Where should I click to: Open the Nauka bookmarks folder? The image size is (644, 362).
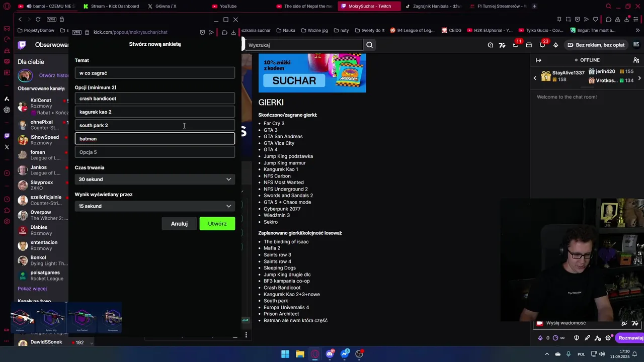[285, 30]
